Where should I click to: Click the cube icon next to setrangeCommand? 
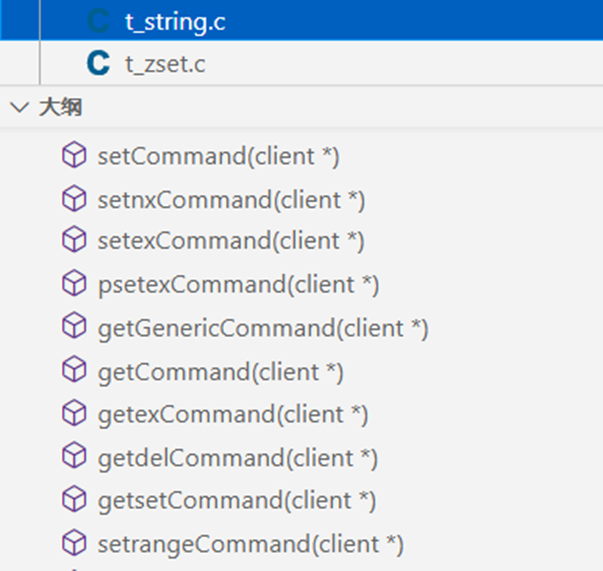74,543
